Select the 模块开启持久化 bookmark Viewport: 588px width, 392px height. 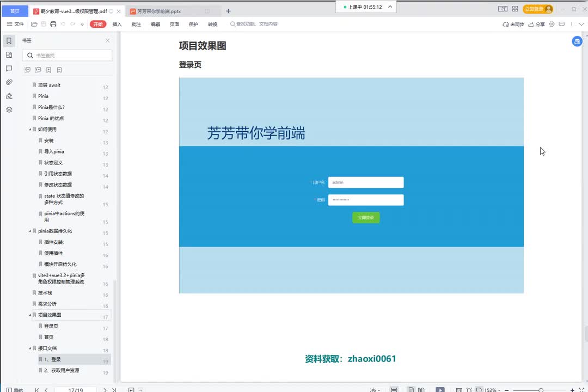pyautogui.click(x=60, y=264)
